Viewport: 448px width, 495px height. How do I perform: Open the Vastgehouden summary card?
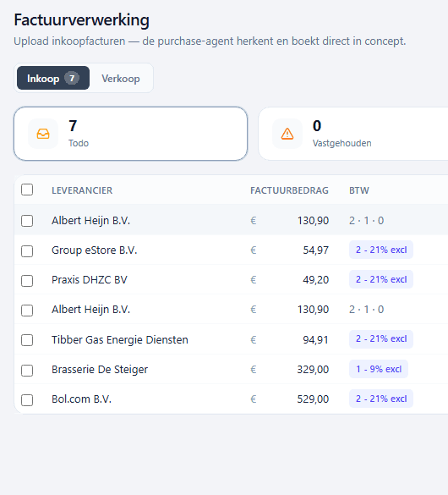point(353,134)
